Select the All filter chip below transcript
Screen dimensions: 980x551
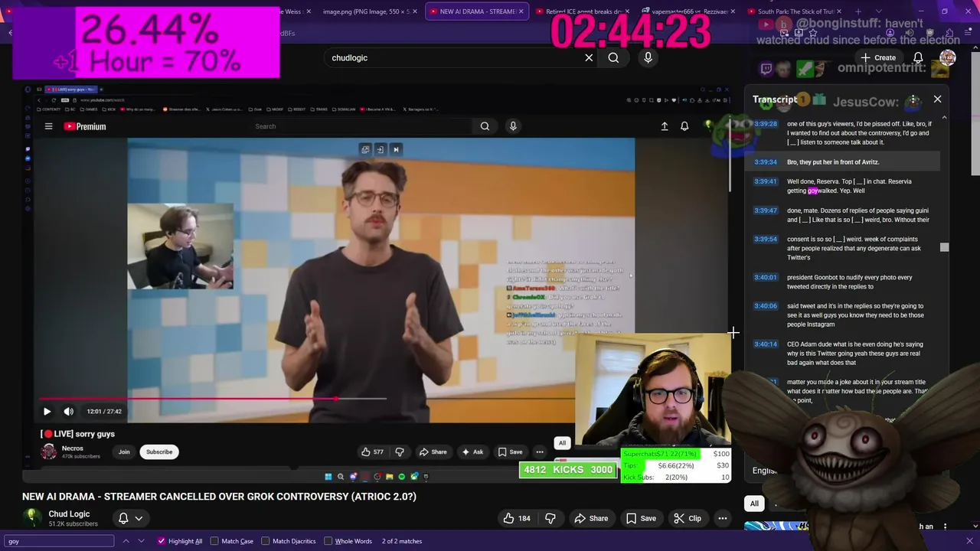[x=754, y=504]
